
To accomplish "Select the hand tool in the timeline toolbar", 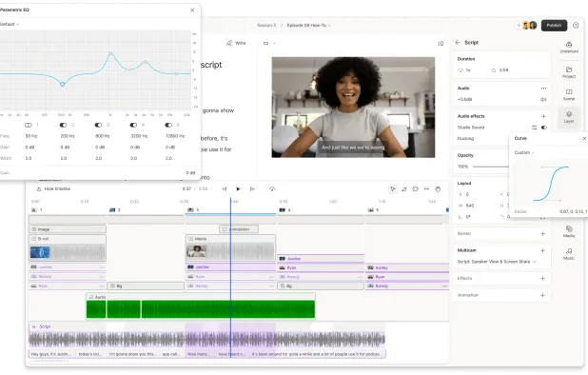I will (438, 189).
